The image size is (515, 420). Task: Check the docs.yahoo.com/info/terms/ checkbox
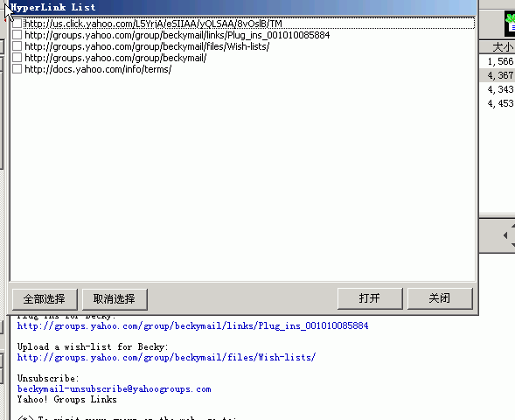click(17, 69)
